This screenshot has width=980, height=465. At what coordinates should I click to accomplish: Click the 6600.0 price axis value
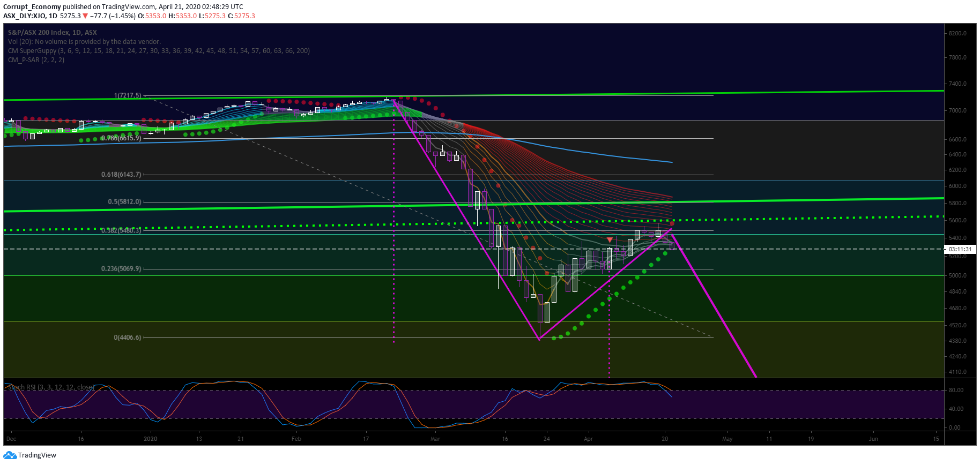[x=957, y=139]
